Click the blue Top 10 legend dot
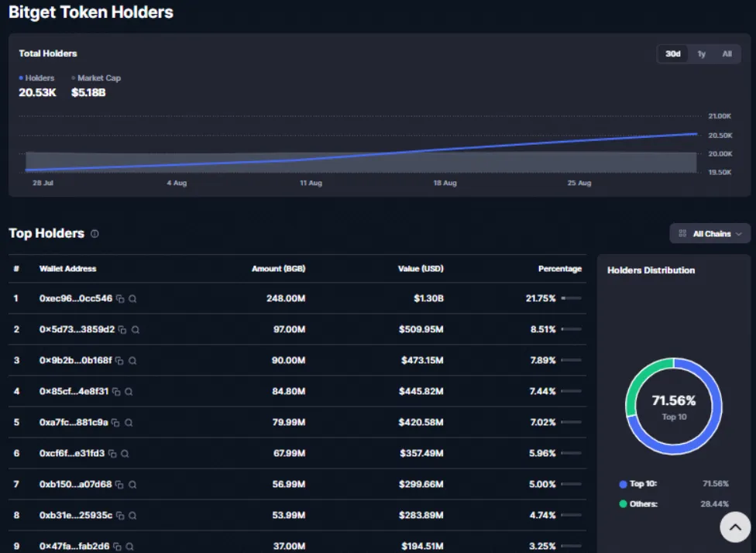Viewport: 756px width, 553px height. pos(623,484)
